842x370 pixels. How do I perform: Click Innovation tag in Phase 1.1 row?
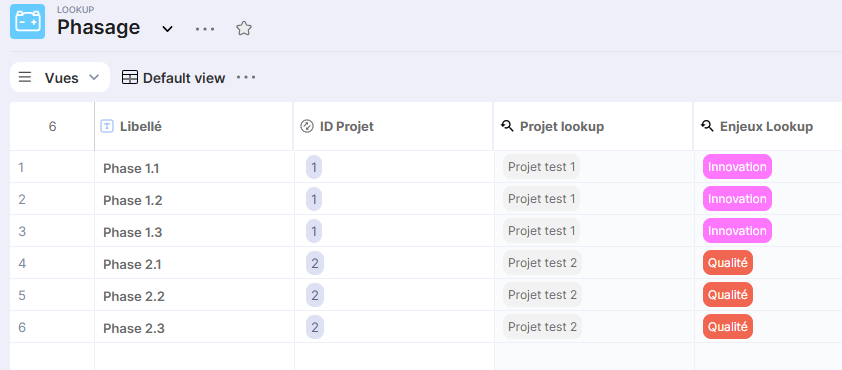tap(737, 167)
